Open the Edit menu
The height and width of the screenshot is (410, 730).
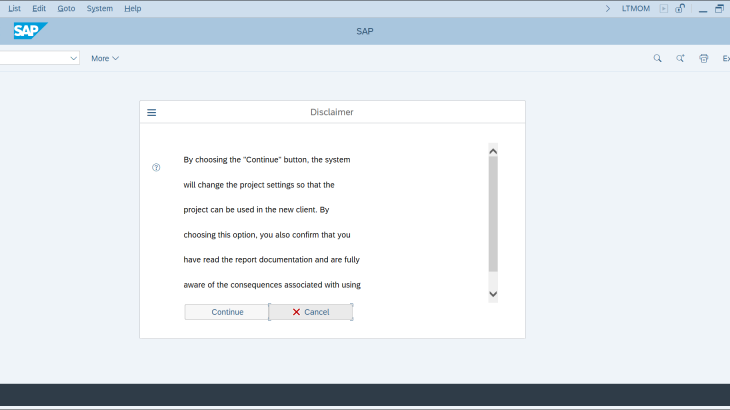click(39, 8)
